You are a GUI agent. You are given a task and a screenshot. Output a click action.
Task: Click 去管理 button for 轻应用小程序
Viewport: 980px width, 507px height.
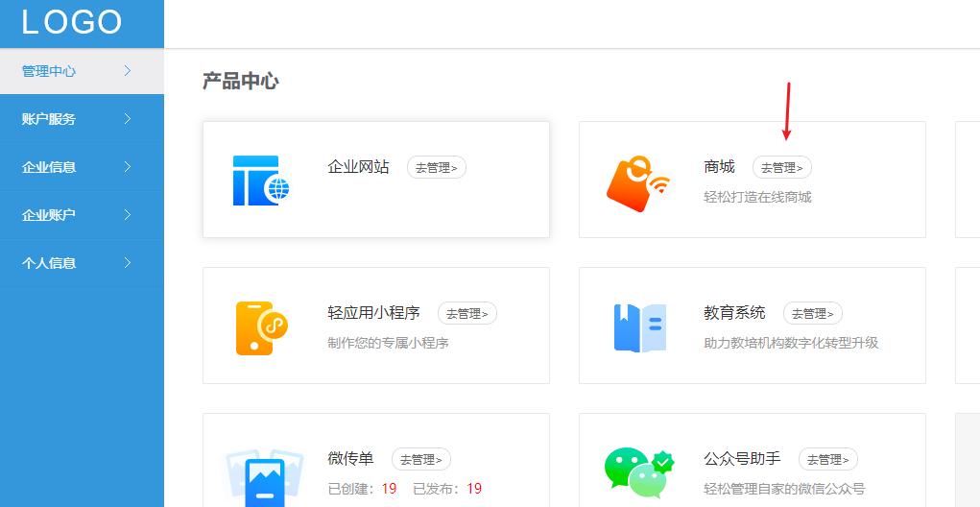click(466, 313)
